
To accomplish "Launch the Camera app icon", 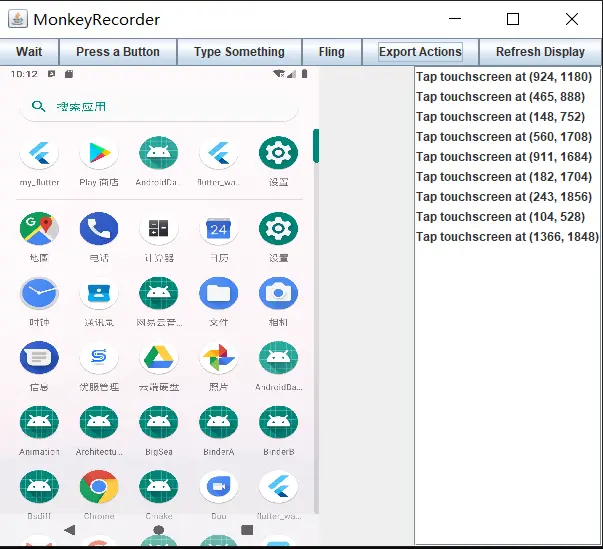I will [x=278, y=293].
